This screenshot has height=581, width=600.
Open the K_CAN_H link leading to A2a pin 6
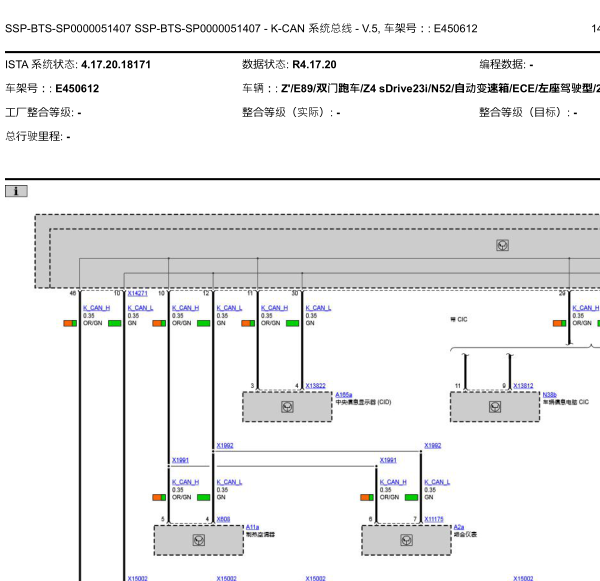pos(393,482)
